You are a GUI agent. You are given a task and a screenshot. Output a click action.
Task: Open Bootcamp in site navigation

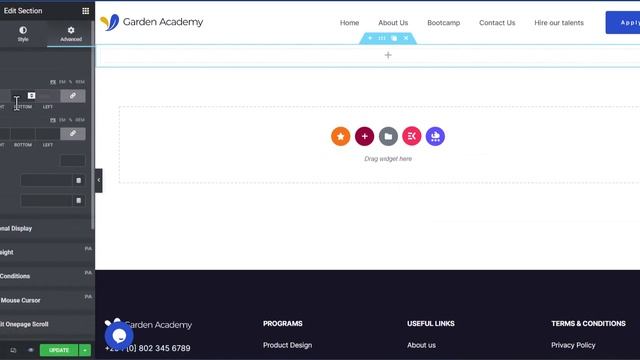tap(444, 23)
